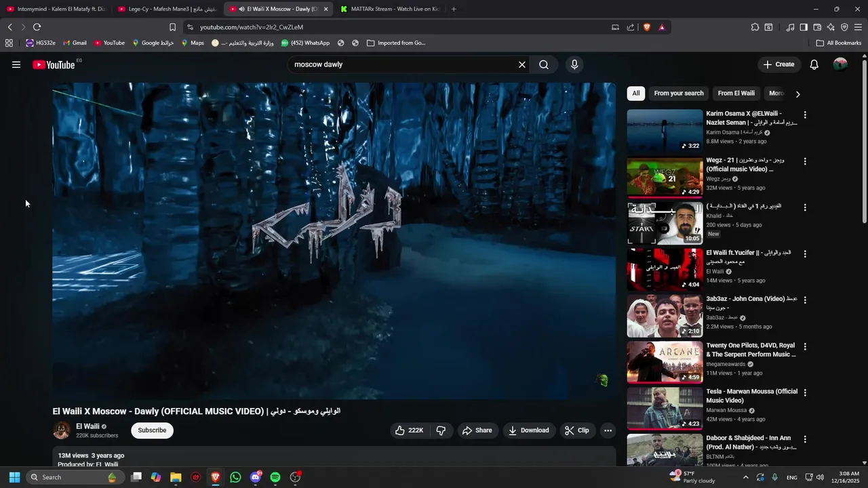Image resolution: width=868 pixels, height=488 pixels.
Task: Open YouTube notifications bell
Action: pyautogui.click(x=814, y=64)
